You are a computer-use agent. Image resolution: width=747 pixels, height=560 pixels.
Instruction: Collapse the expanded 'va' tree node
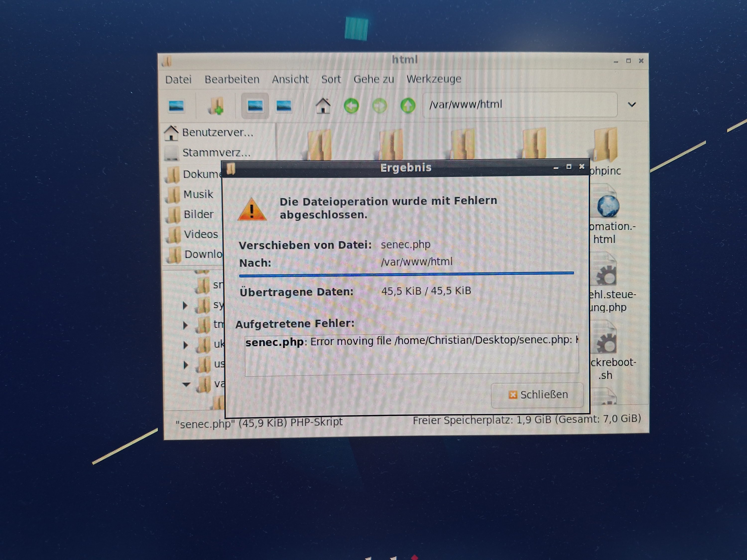(186, 384)
